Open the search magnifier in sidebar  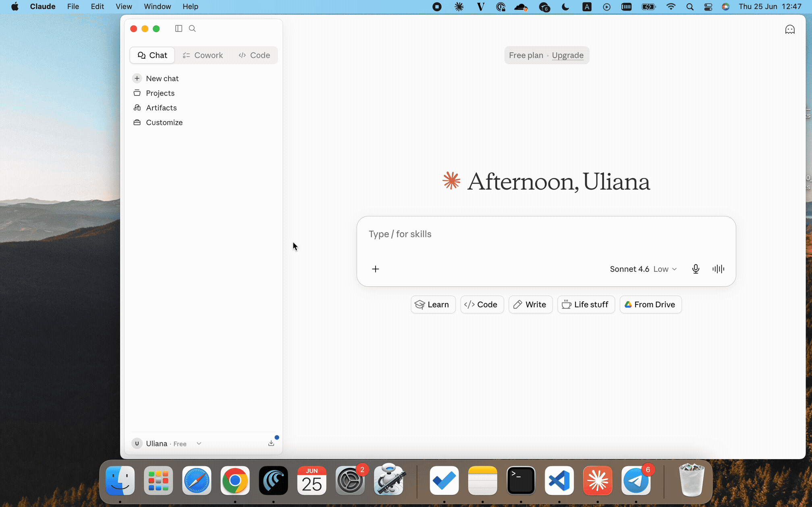coord(192,29)
